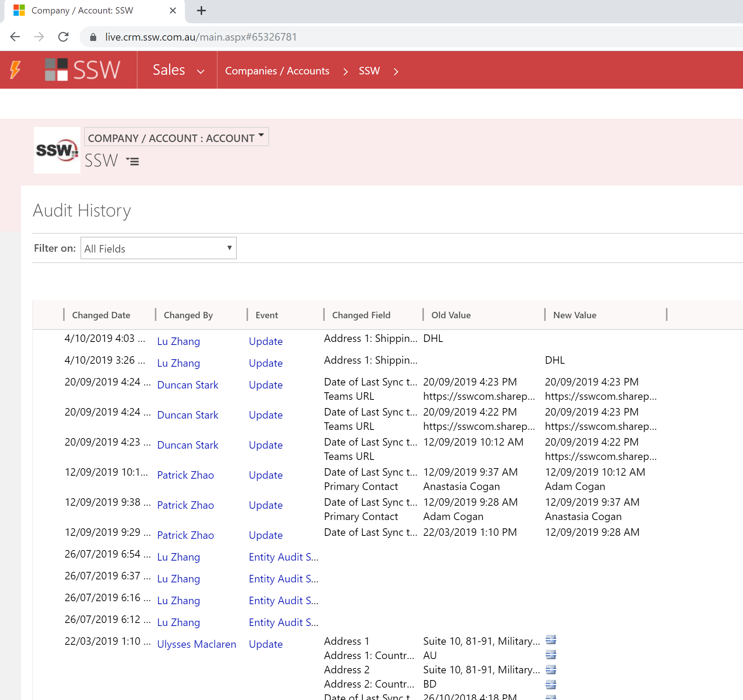Click the AU country row details icon
The width and height of the screenshot is (743, 700).
point(551,655)
